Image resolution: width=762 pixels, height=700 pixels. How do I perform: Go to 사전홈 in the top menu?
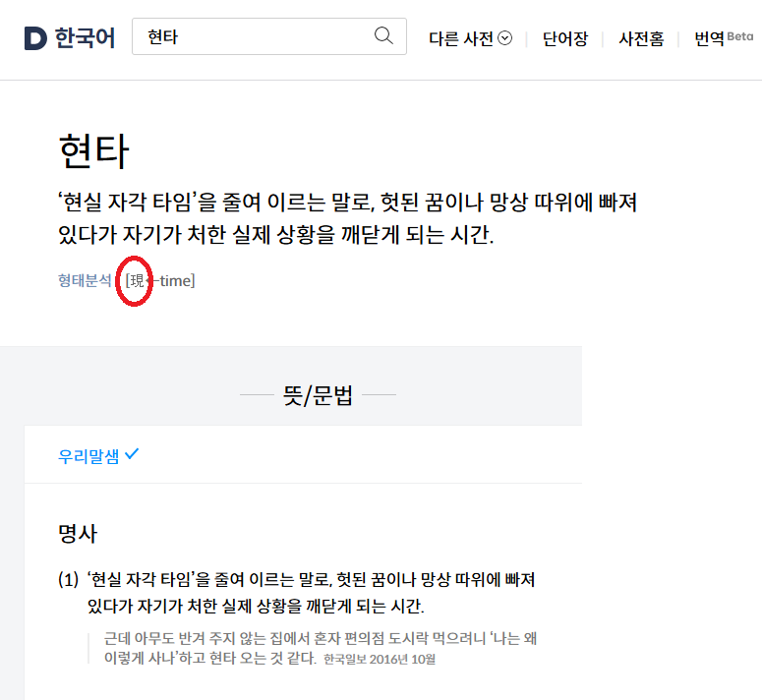point(641,38)
